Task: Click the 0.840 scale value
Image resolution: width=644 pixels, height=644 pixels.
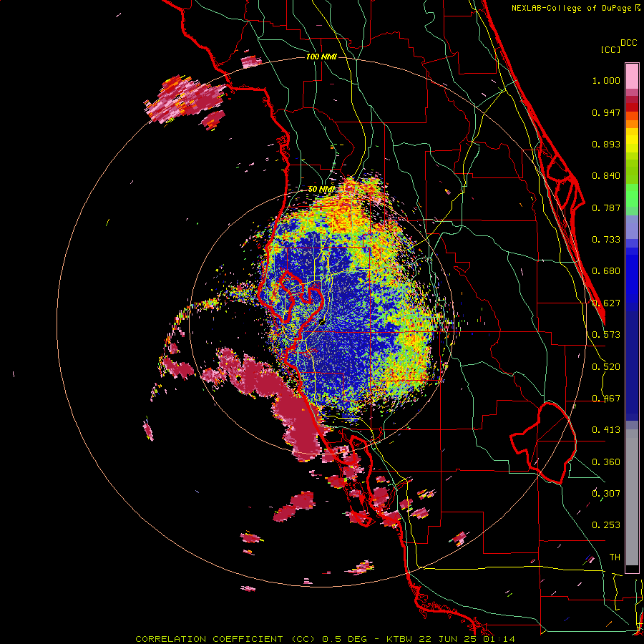Action: pyautogui.click(x=606, y=176)
